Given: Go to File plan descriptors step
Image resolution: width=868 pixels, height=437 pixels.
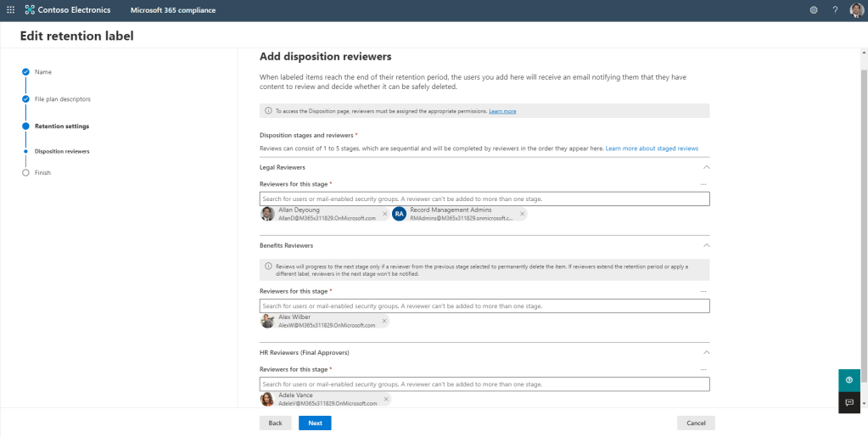Looking at the screenshot, I should tap(63, 99).
